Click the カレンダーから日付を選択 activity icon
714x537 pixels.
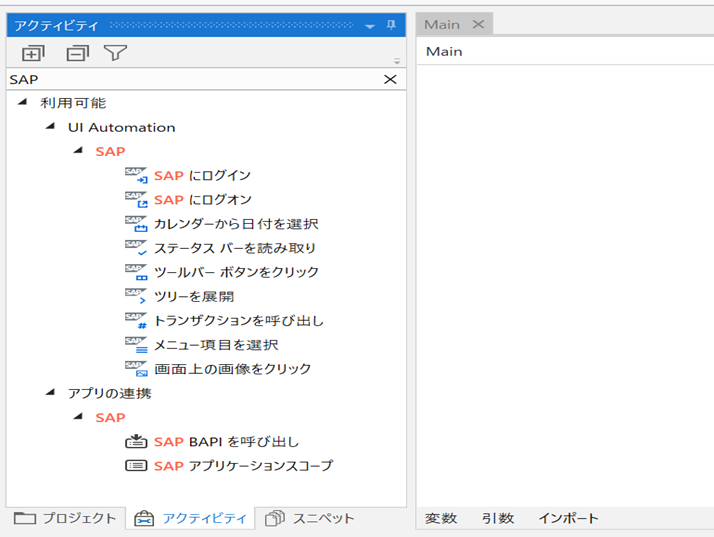click(136, 224)
